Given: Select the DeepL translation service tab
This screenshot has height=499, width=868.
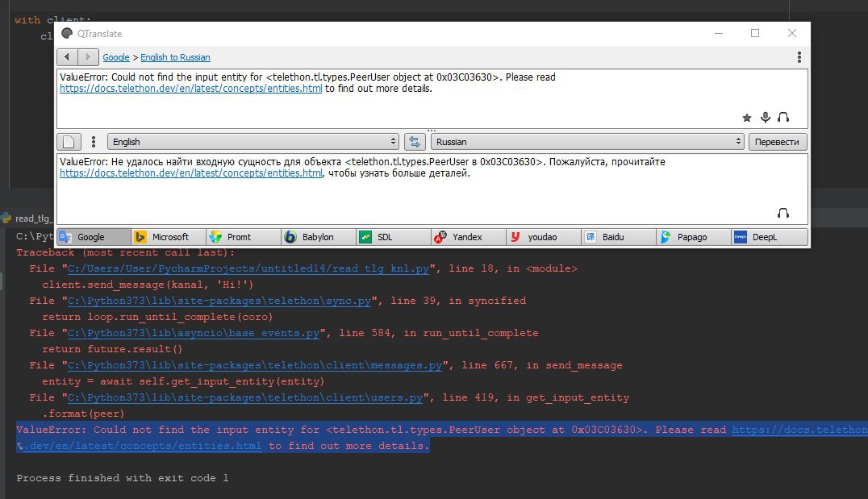Looking at the screenshot, I should coord(770,237).
